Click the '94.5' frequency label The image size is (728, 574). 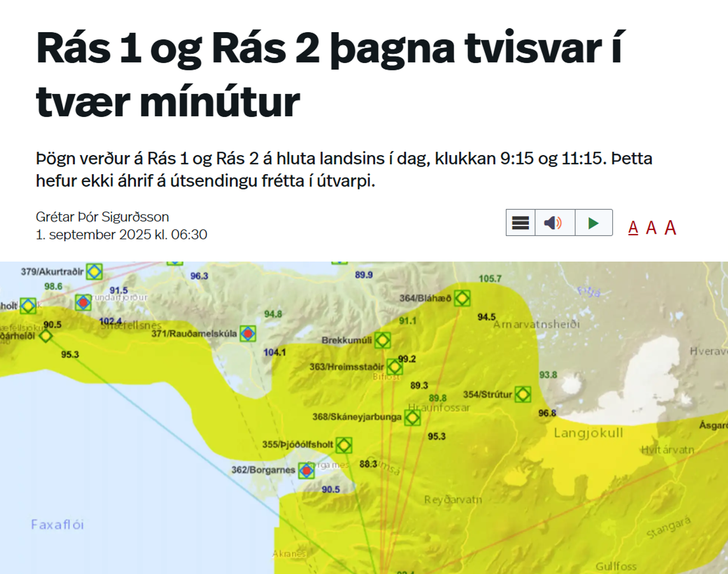(487, 317)
